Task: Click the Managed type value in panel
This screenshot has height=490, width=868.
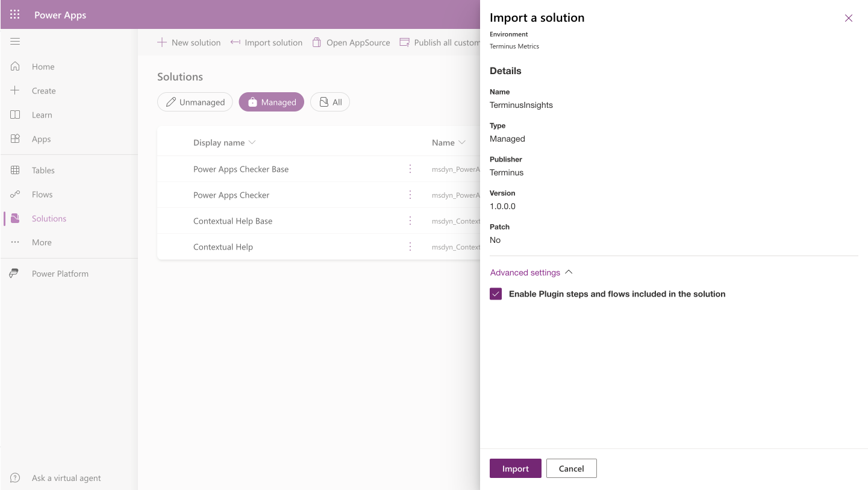Action: click(x=507, y=139)
